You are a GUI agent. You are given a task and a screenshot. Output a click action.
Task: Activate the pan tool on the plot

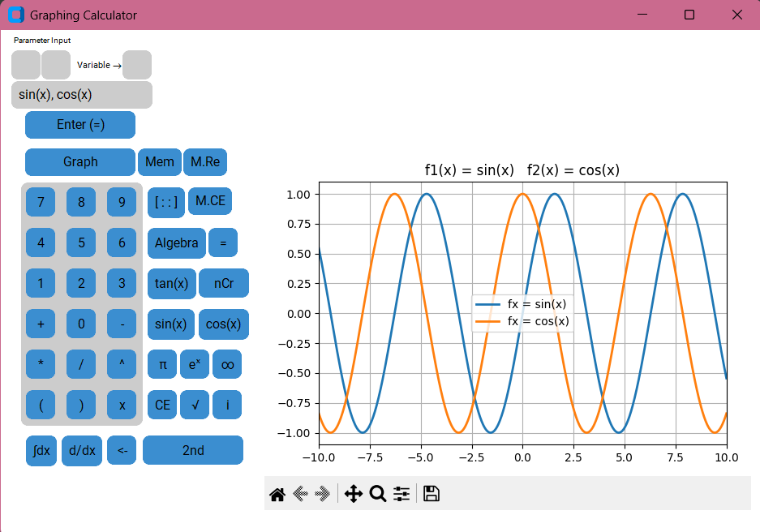pyautogui.click(x=354, y=493)
